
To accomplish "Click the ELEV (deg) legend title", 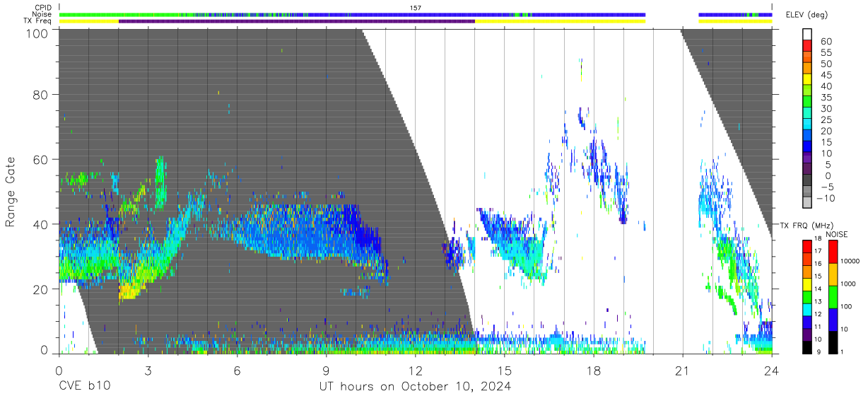I will pyautogui.click(x=807, y=15).
